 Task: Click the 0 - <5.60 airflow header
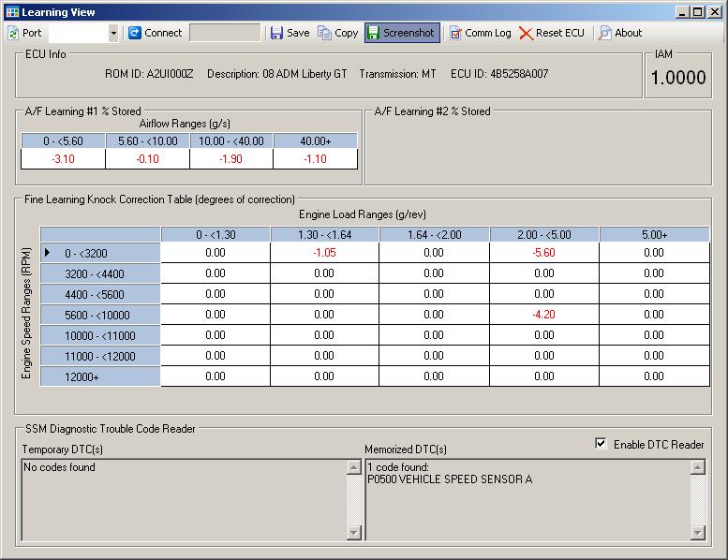[x=63, y=141]
